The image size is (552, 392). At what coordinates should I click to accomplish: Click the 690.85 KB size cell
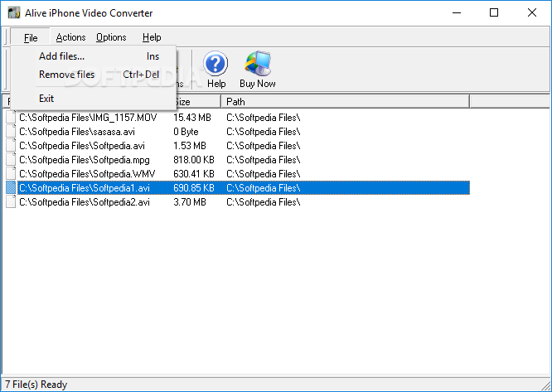194,188
